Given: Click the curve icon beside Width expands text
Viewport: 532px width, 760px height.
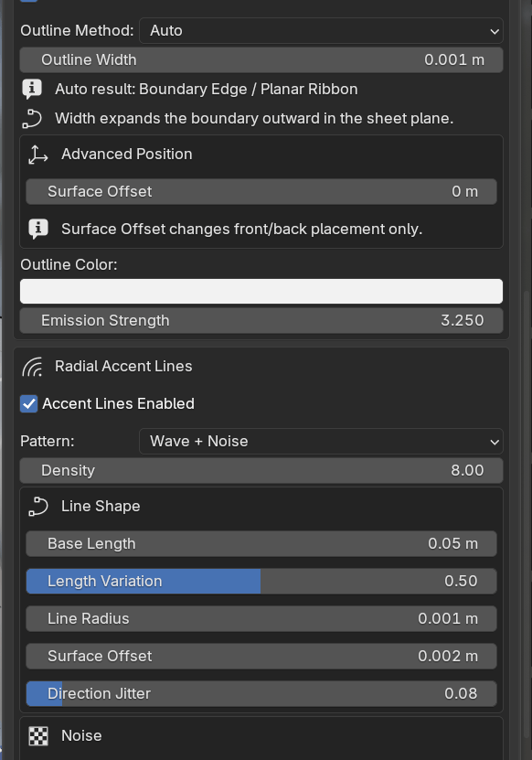Looking at the screenshot, I should [x=32, y=119].
